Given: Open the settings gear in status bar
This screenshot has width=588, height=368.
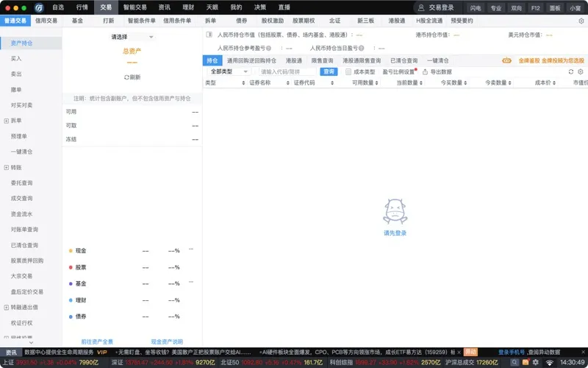Looking at the screenshot, I should pos(536,362).
